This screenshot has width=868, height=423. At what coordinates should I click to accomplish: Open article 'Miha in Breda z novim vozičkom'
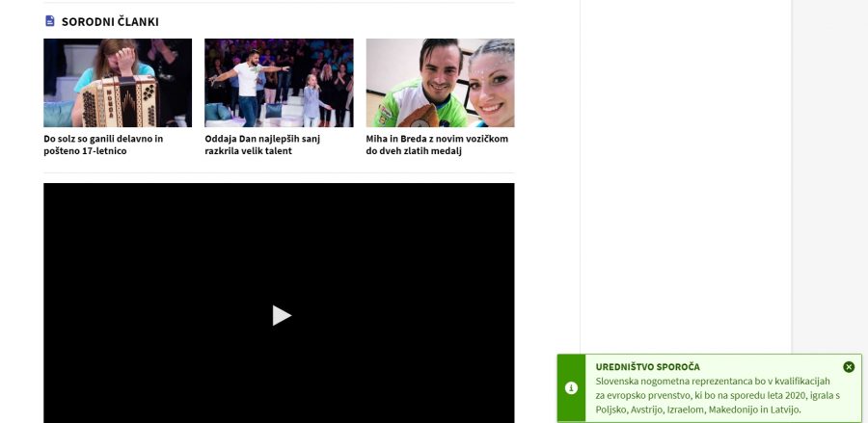[437, 145]
